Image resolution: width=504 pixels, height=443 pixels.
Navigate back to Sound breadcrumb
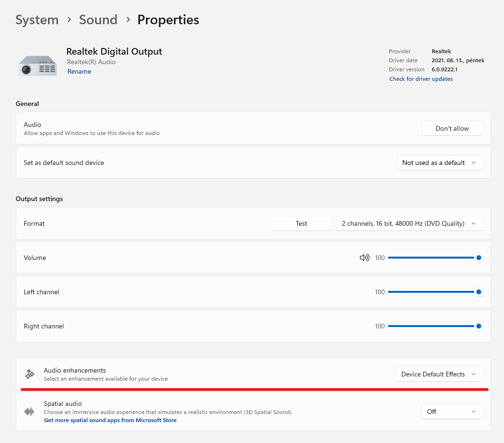98,20
